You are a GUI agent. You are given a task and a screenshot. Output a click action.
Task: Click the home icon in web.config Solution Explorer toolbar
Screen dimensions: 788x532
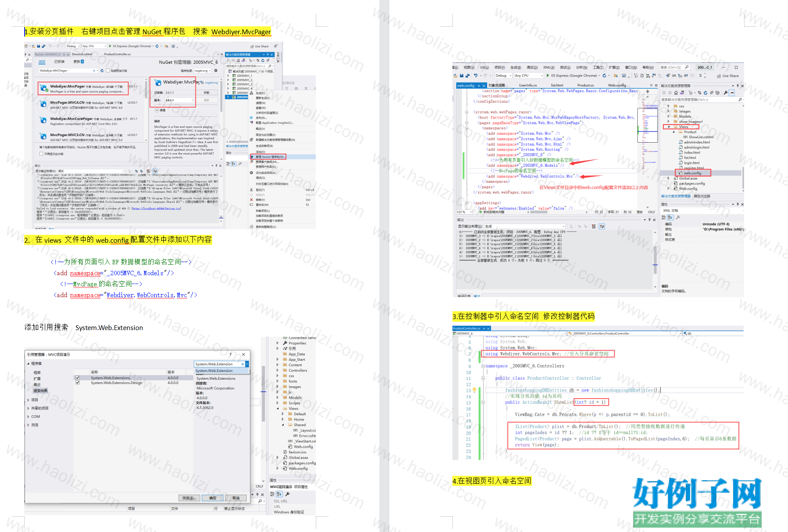point(676,93)
